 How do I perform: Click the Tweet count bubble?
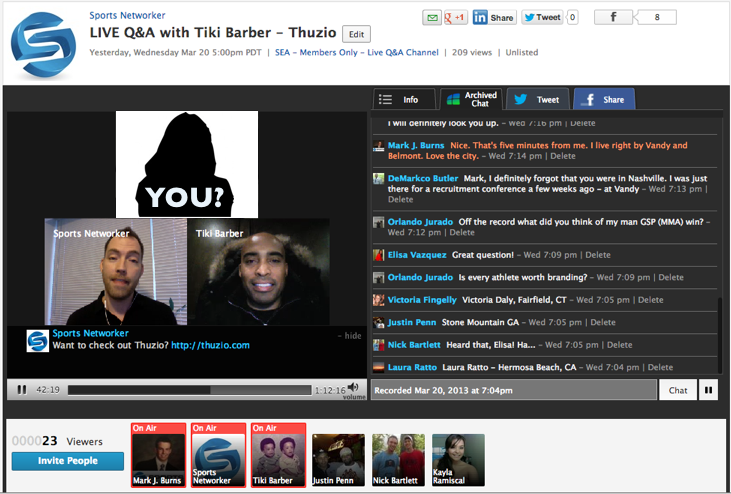[572, 18]
